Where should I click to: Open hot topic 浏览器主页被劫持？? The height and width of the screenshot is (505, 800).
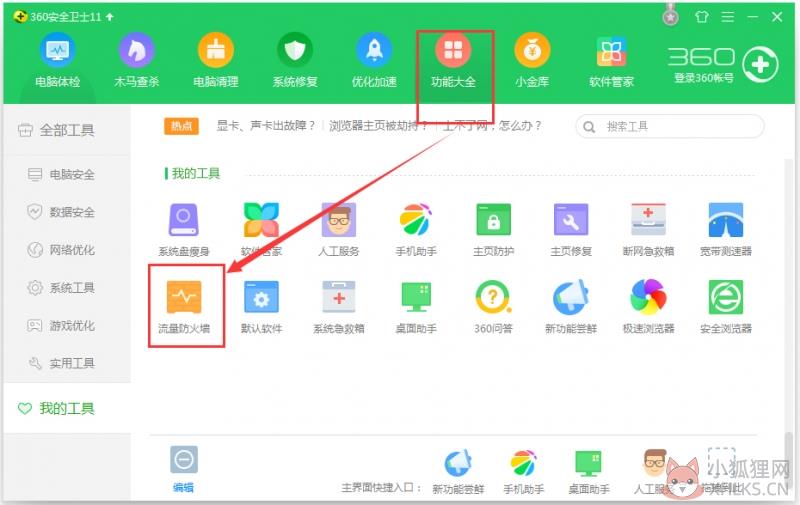click(379, 125)
